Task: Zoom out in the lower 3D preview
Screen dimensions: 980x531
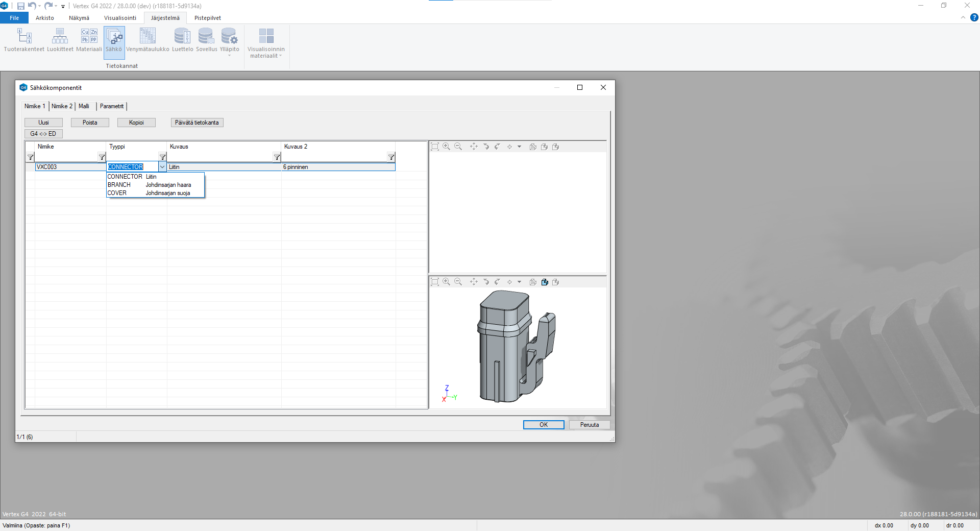Action: pyautogui.click(x=458, y=282)
